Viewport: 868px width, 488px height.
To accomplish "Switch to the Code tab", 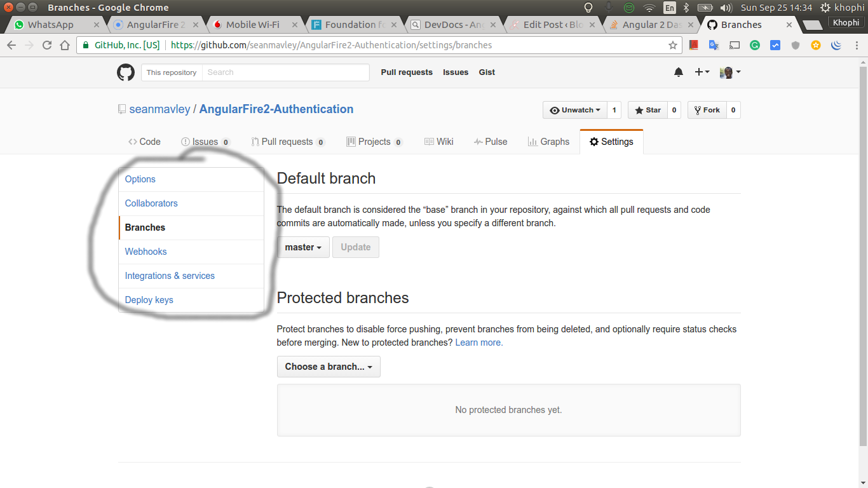I will point(144,142).
